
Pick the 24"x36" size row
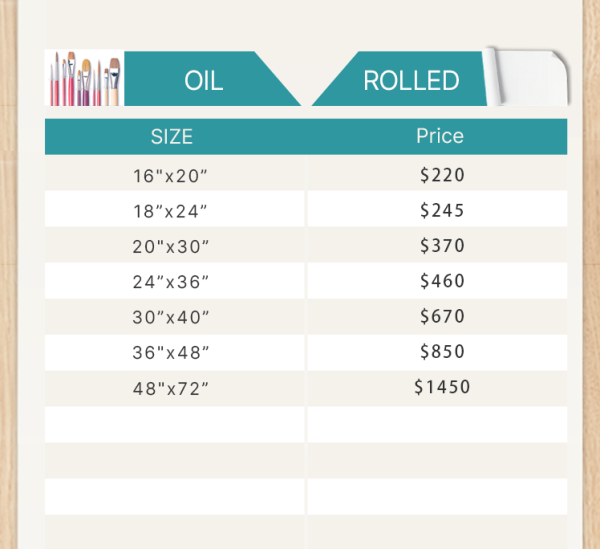coord(171,282)
